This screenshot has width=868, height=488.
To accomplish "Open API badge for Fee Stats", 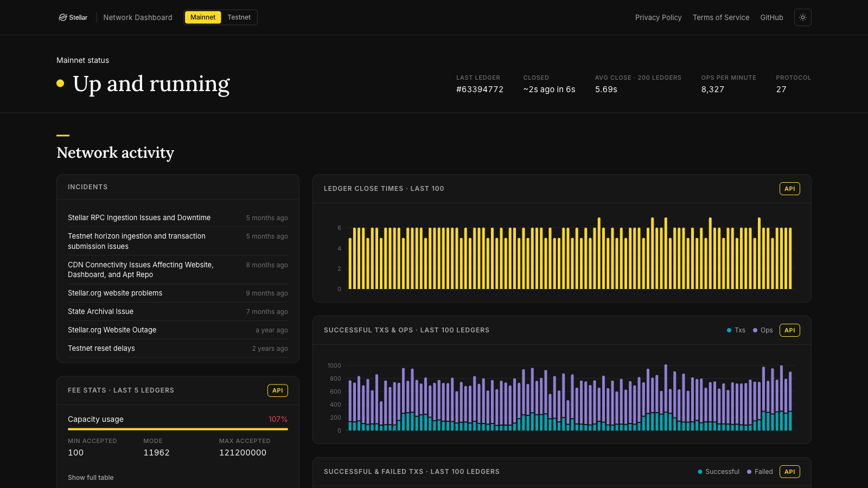I will [x=278, y=390].
